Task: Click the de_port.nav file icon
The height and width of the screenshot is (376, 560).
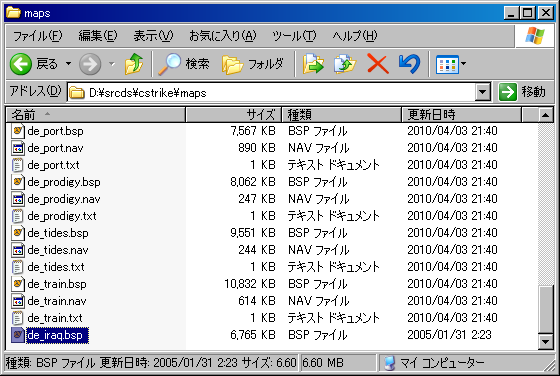Action: 18,148
